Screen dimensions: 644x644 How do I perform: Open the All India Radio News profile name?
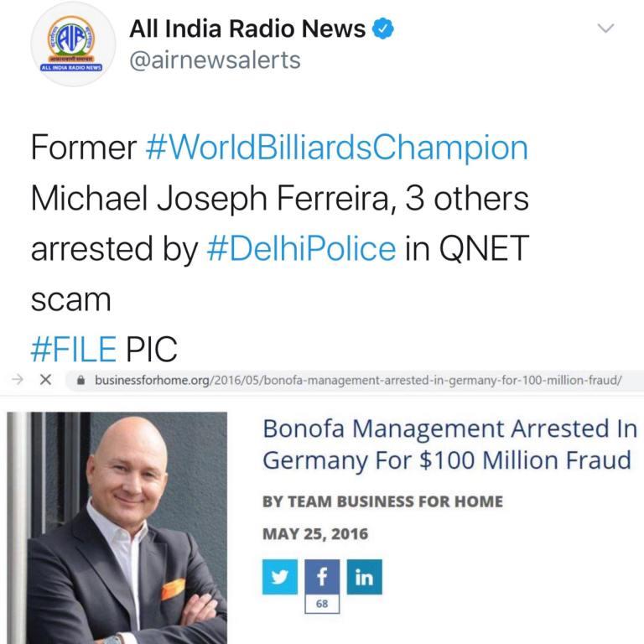247,29
